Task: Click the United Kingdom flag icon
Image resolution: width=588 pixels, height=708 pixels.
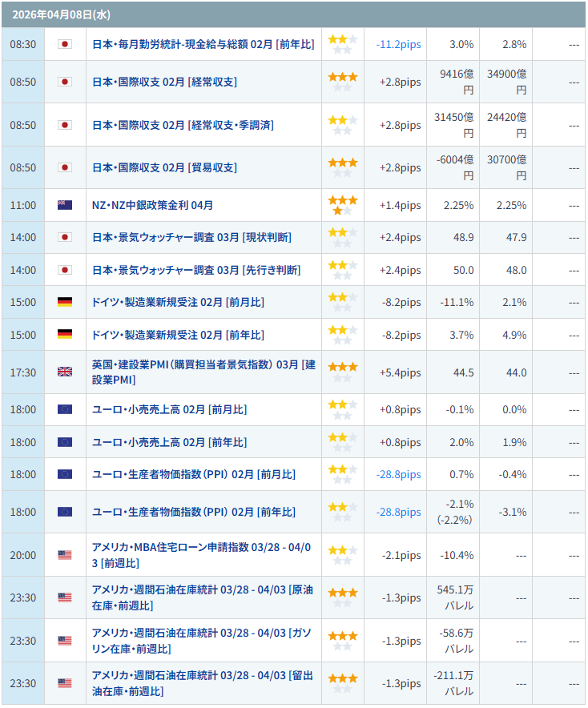Action: [x=65, y=372]
